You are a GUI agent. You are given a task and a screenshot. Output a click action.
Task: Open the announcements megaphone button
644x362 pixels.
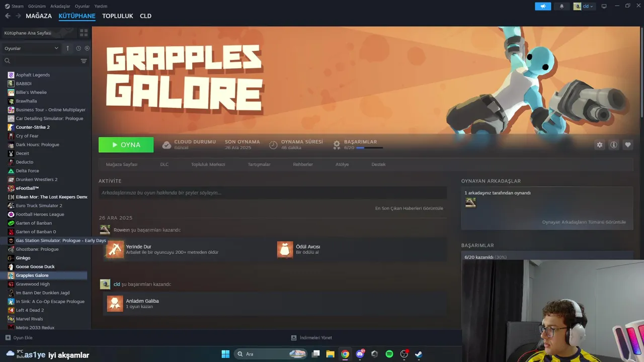click(x=543, y=6)
